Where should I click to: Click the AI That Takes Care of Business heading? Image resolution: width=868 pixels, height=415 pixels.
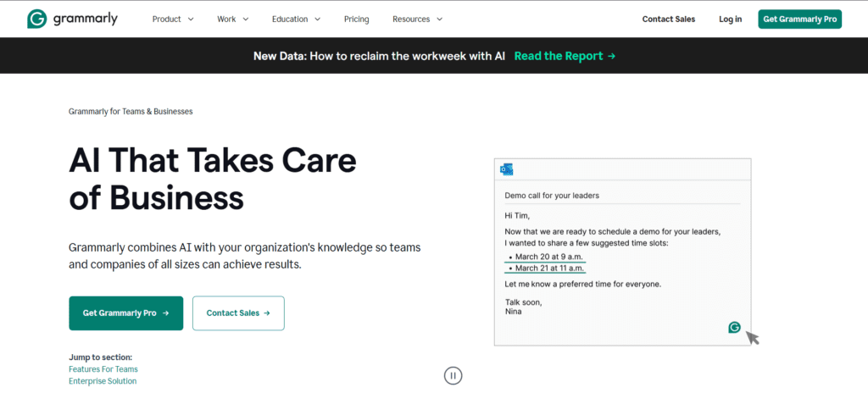pyautogui.click(x=213, y=179)
